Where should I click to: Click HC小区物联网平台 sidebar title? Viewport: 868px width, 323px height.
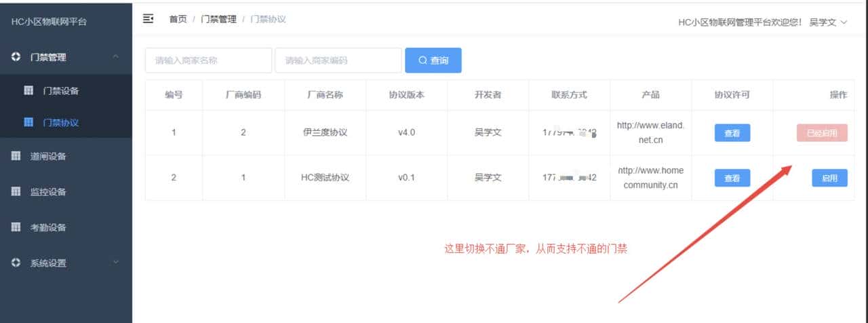click(x=49, y=22)
